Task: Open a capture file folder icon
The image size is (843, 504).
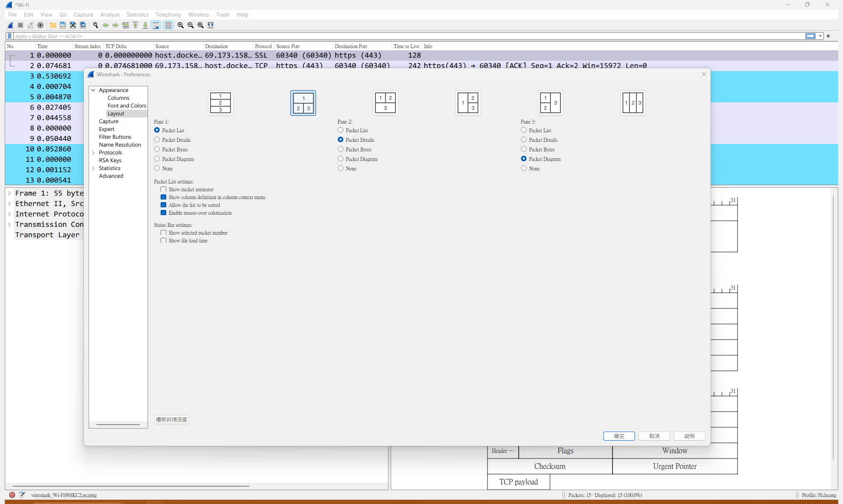Action: pyautogui.click(x=53, y=25)
